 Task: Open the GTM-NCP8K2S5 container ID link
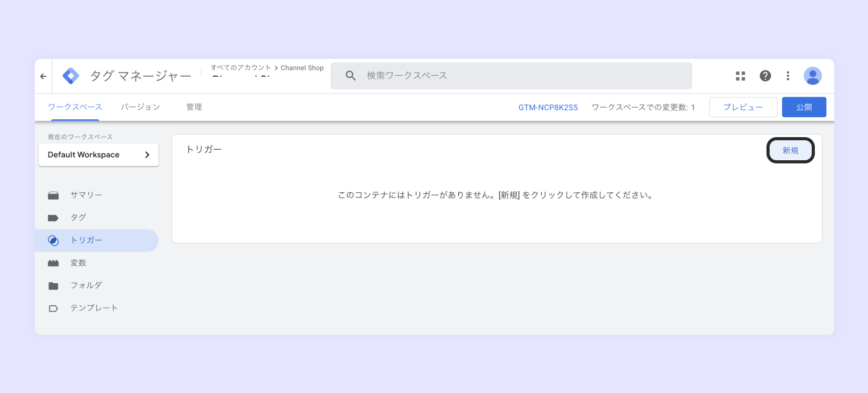[548, 107]
